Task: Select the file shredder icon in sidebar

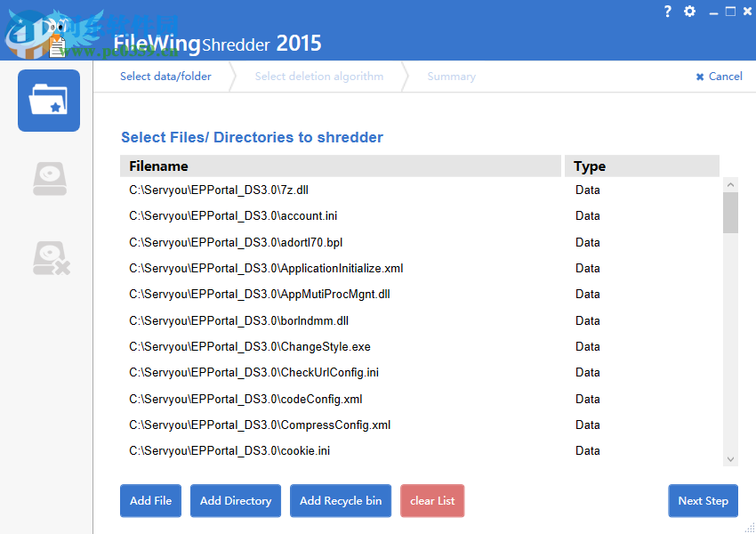Action: (x=48, y=100)
